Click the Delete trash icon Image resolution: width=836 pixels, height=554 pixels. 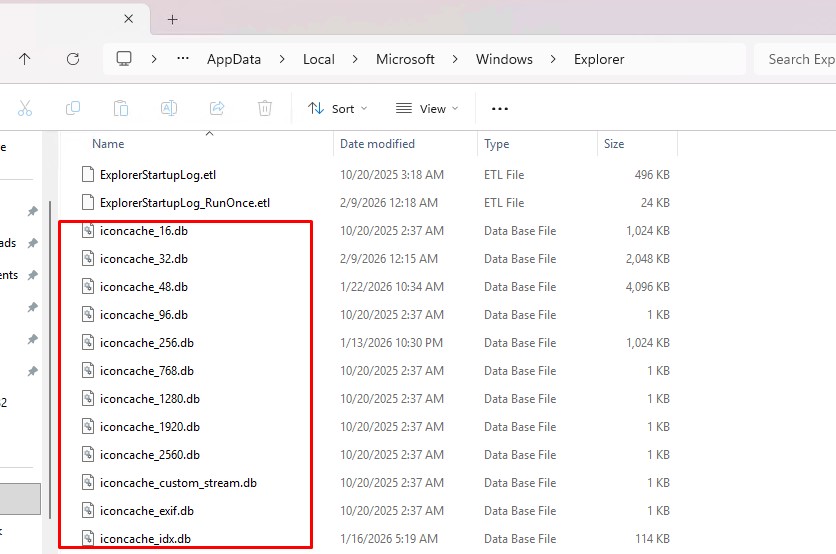(265, 108)
